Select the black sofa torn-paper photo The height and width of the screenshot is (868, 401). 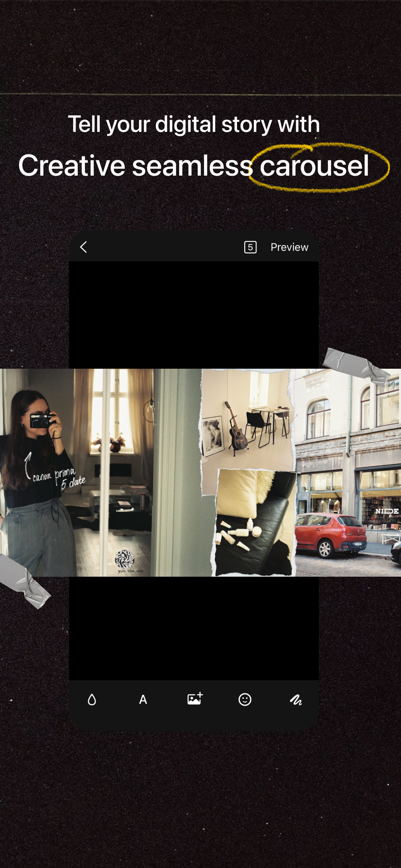coord(256,522)
